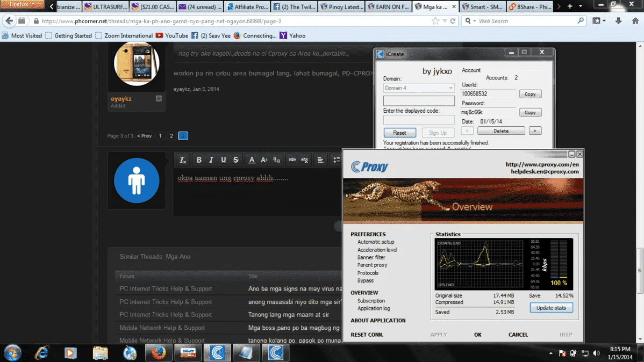The height and width of the screenshot is (362, 644).
Task: Go to page 2 of thread
Action: 171,136
